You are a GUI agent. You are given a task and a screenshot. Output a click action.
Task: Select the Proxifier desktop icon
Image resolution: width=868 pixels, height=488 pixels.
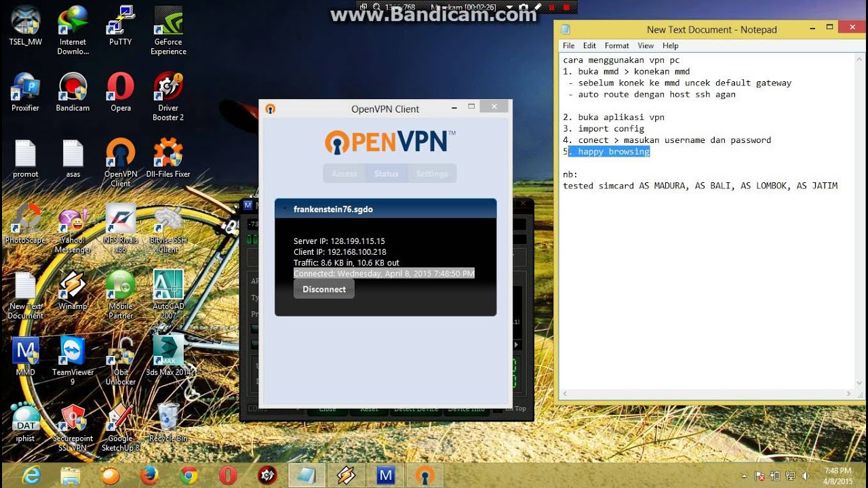pyautogui.click(x=26, y=91)
